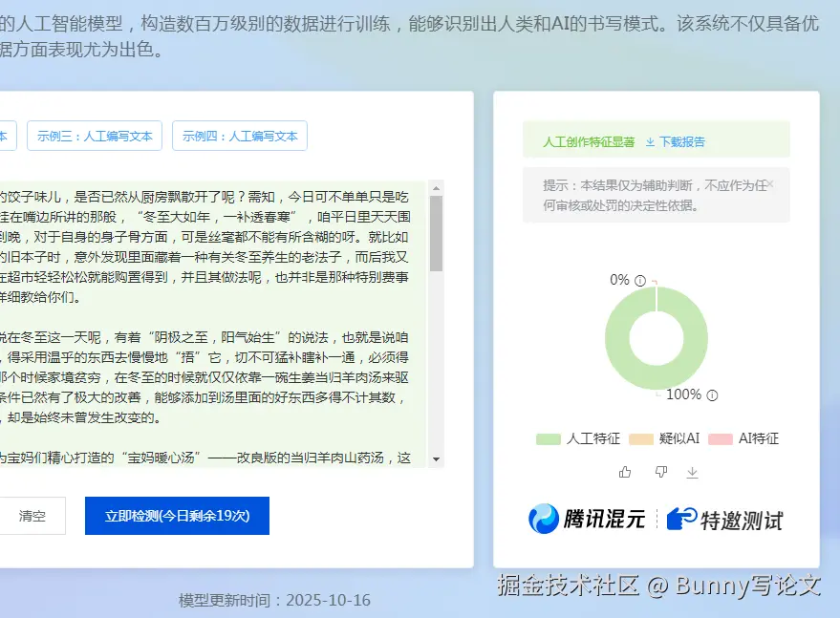Toggle the 人工特征 legend item
The width and height of the screenshot is (840, 618).
pyautogui.click(x=578, y=438)
